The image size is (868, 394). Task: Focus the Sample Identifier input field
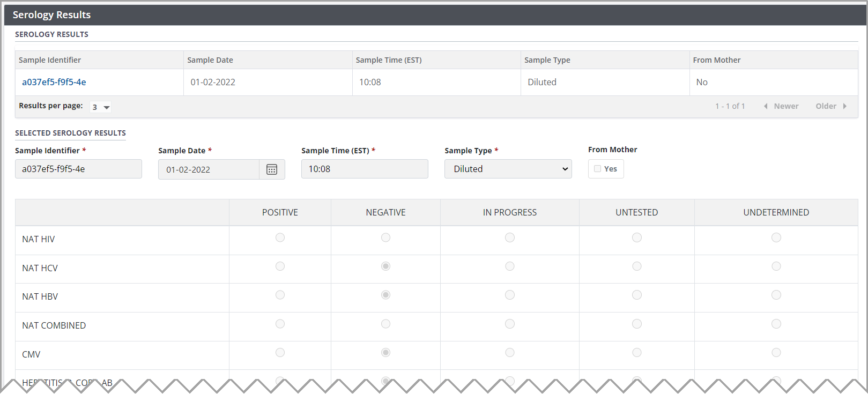coord(78,169)
